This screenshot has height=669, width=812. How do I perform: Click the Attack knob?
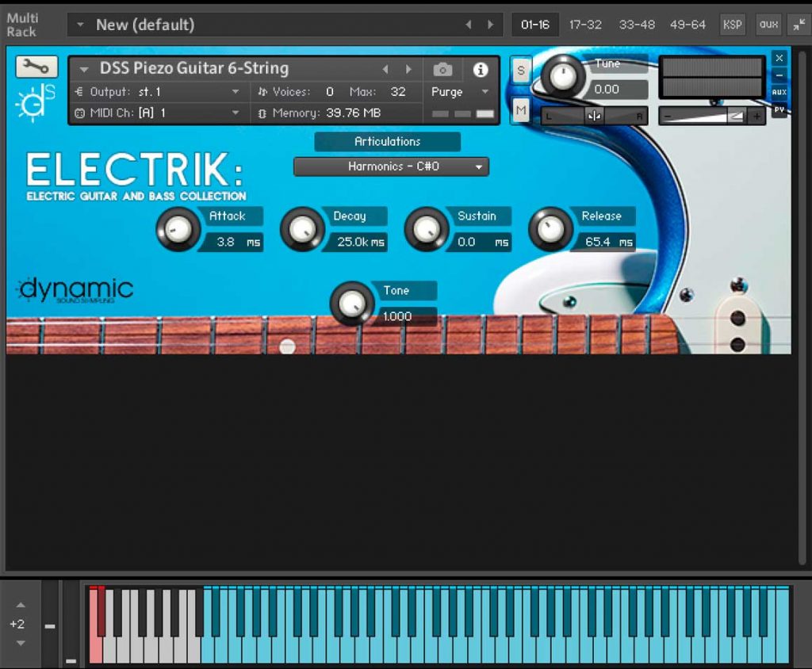178,229
